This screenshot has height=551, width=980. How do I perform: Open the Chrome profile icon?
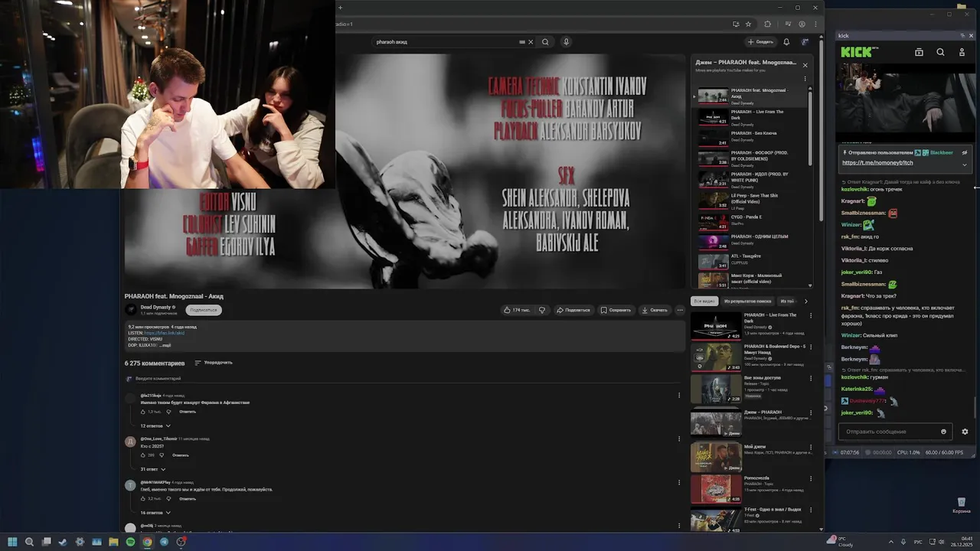[802, 24]
